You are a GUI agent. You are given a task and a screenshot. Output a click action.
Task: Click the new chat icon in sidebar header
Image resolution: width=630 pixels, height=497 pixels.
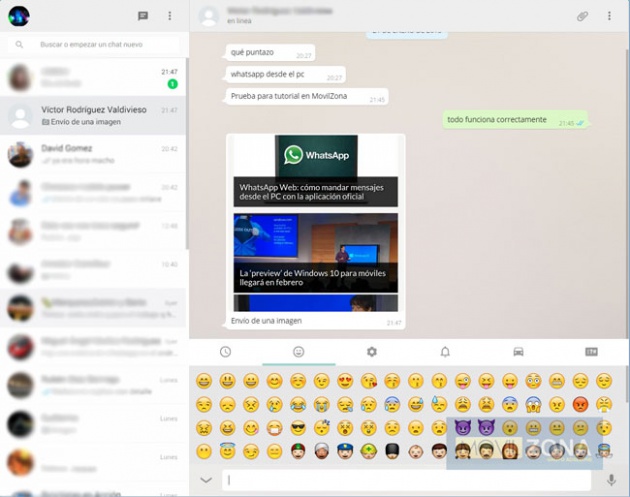point(143,16)
